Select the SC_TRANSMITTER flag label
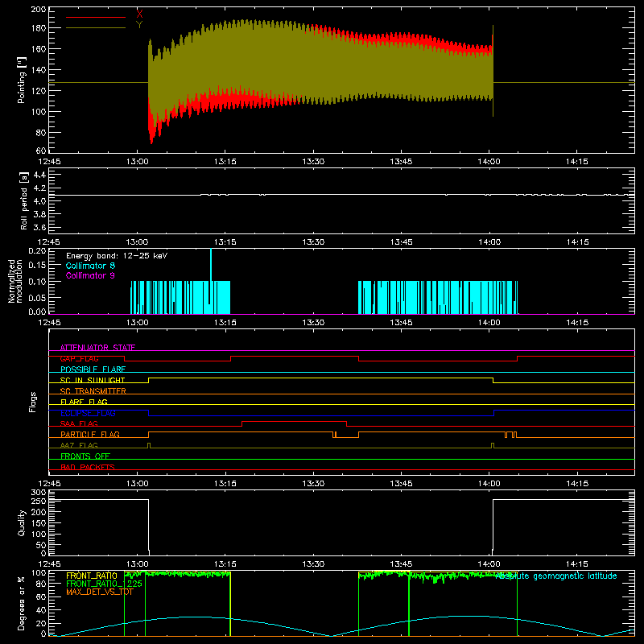Viewport: 644px width, 644px height. point(93,391)
